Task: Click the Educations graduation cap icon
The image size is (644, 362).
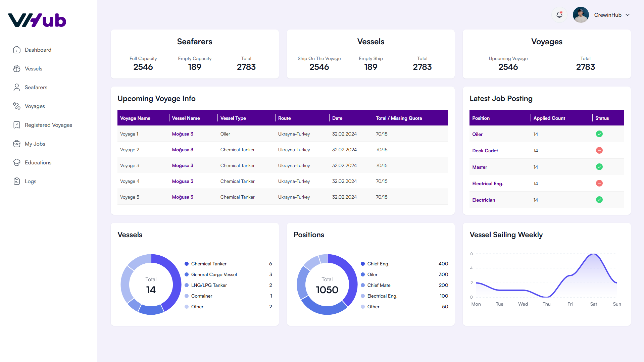Action: point(17,163)
